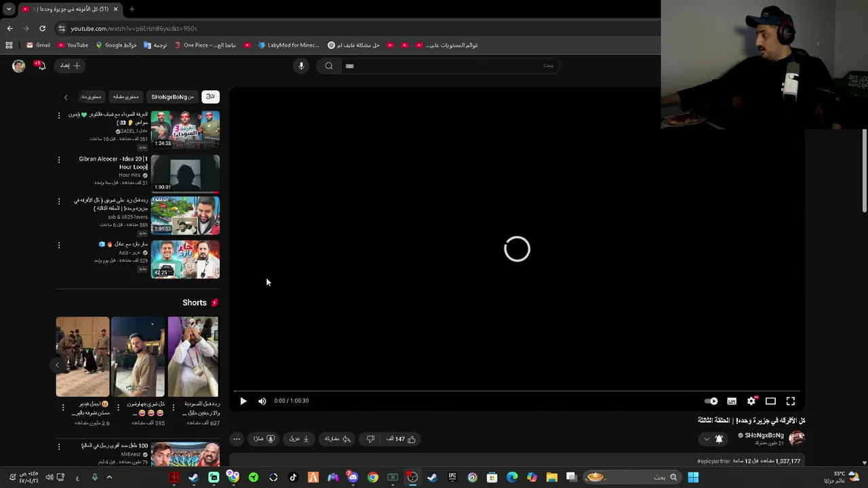Open TikTok from the taskbar
Screen dimensions: 868x488
(x=293, y=477)
